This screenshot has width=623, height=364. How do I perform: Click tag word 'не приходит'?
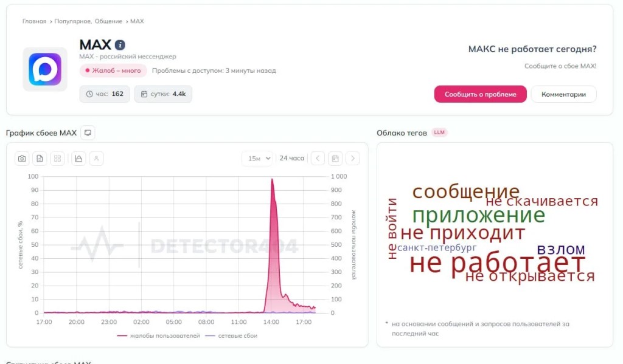point(463,233)
